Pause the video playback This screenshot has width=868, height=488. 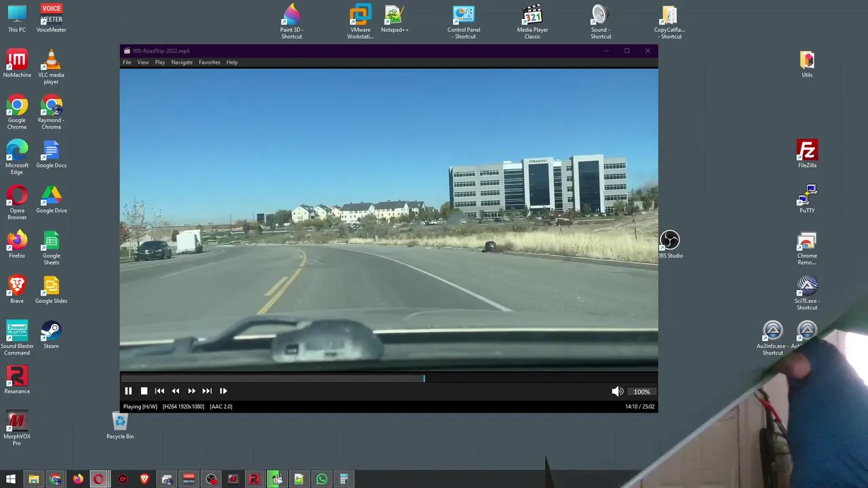click(128, 391)
